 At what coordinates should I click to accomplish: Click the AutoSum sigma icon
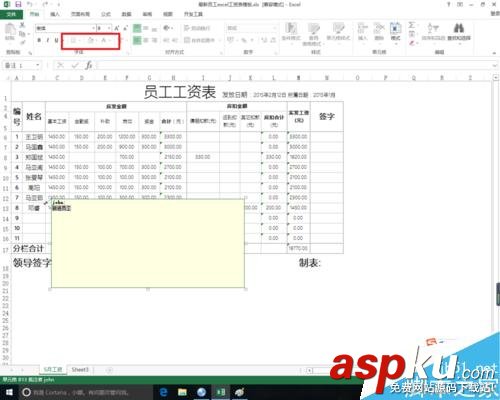click(412, 25)
